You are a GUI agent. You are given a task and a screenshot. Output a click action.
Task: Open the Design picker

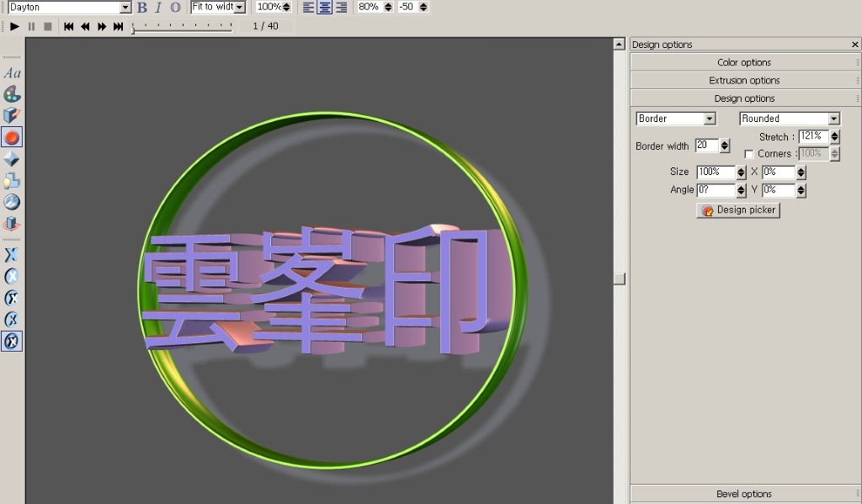coord(738,210)
